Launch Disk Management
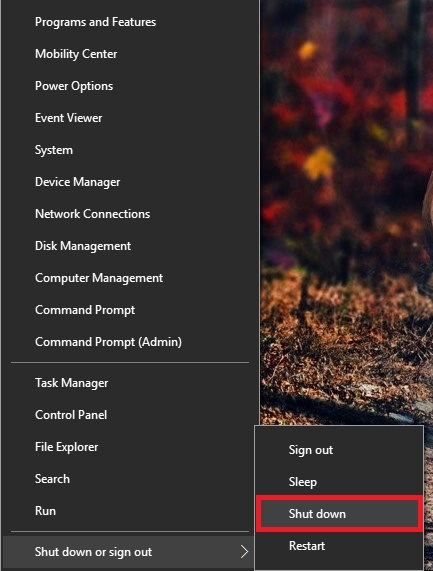The image size is (433, 571). point(129,246)
